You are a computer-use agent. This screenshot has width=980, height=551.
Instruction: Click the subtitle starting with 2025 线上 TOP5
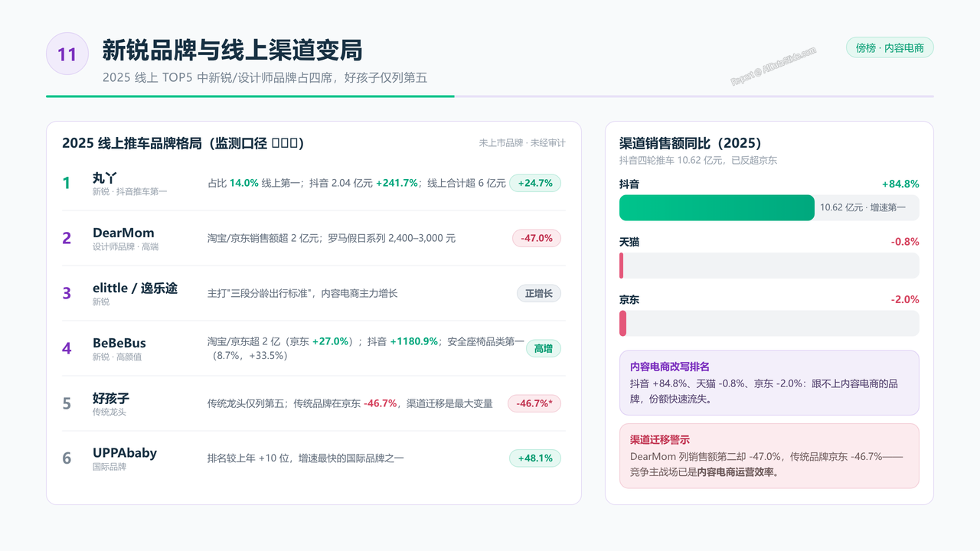(265, 77)
